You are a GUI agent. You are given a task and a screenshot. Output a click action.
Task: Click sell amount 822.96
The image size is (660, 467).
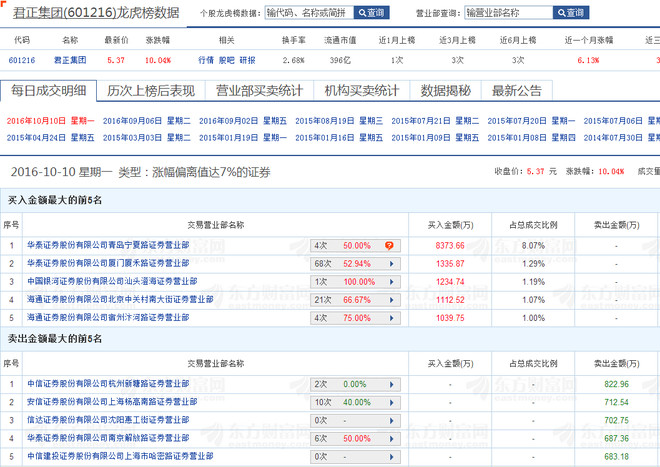click(617, 384)
